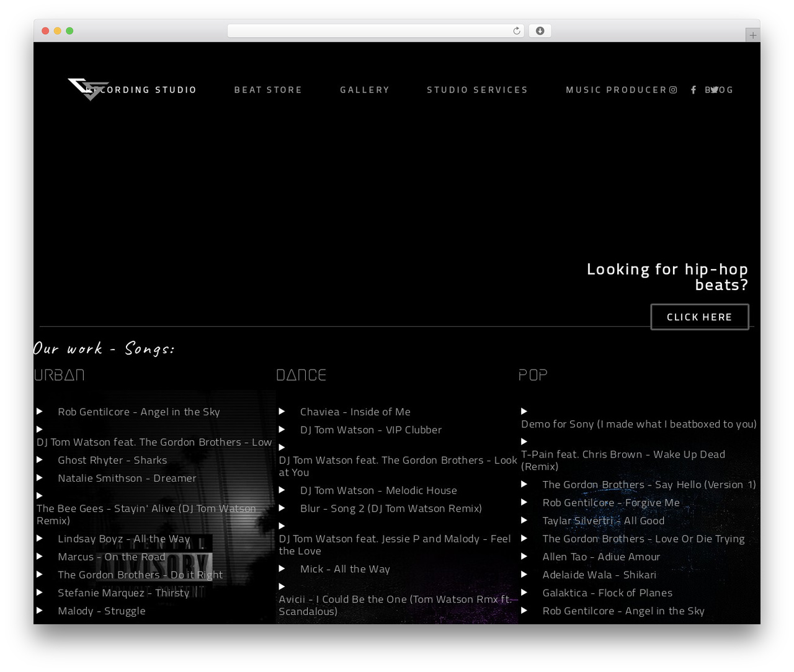This screenshot has height=672, width=794.
Task: Play Ghost Rhyter - Sharks track
Action: pos(40,459)
